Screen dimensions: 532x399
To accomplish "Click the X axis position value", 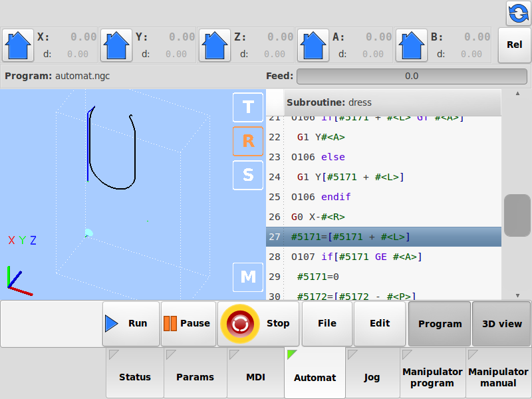I will click(84, 37).
